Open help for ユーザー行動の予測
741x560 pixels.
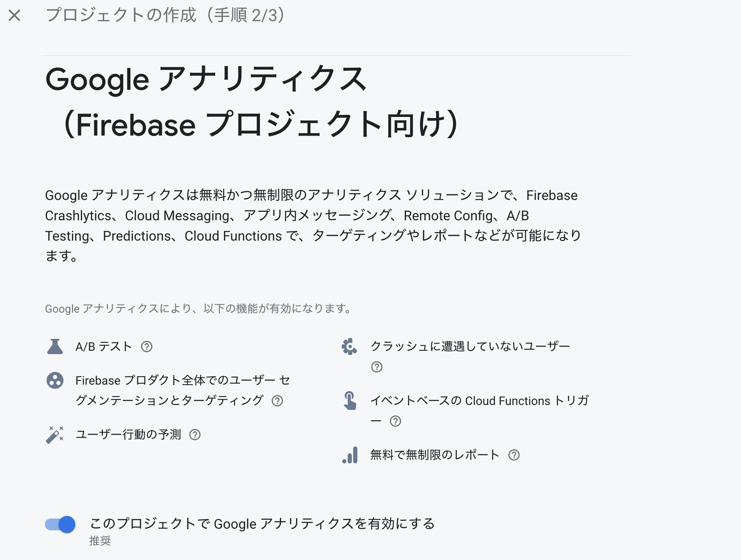[195, 435]
